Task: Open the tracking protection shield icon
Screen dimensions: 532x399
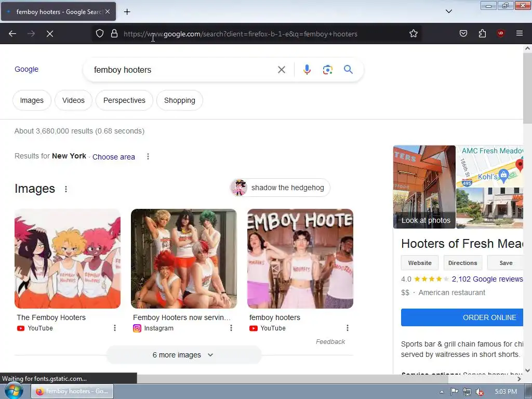Action: 99,33
